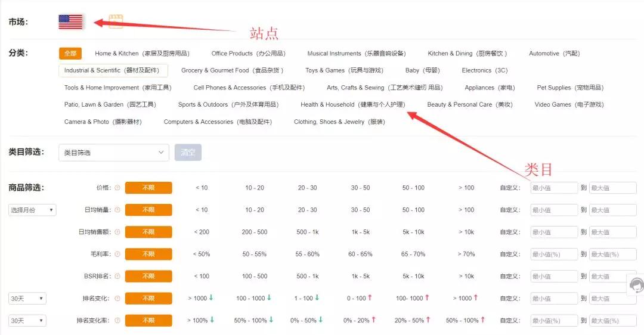Choose the > 70% gross margin option

pyautogui.click(x=466, y=254)
